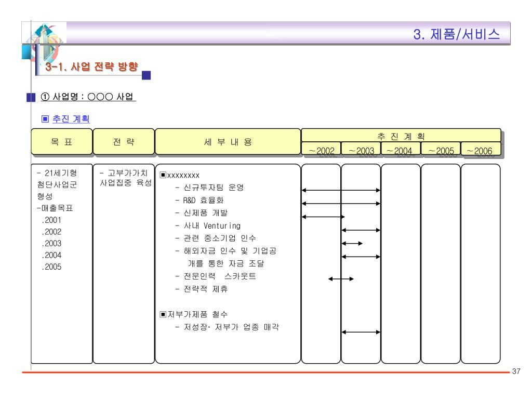This screenshot has width=532, height=399.
Task: Select the item '- 전문인력 스카웃트'
Action: 216,276
